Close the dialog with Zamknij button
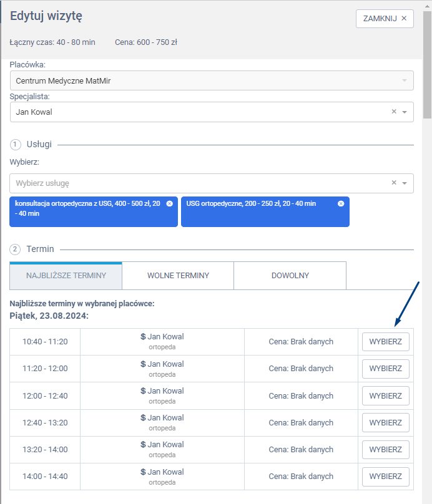The image size is (432, 504). tap(385, 19)
